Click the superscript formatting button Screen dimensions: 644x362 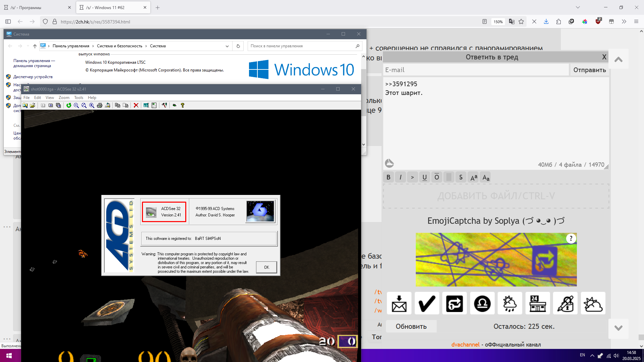(x=474, y=177)
